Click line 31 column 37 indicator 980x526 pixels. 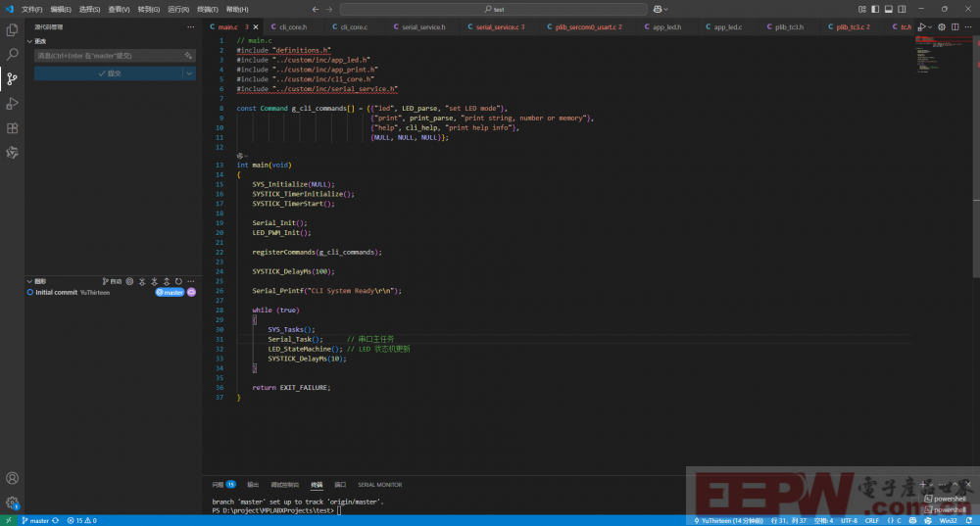[x=788, y=520]
